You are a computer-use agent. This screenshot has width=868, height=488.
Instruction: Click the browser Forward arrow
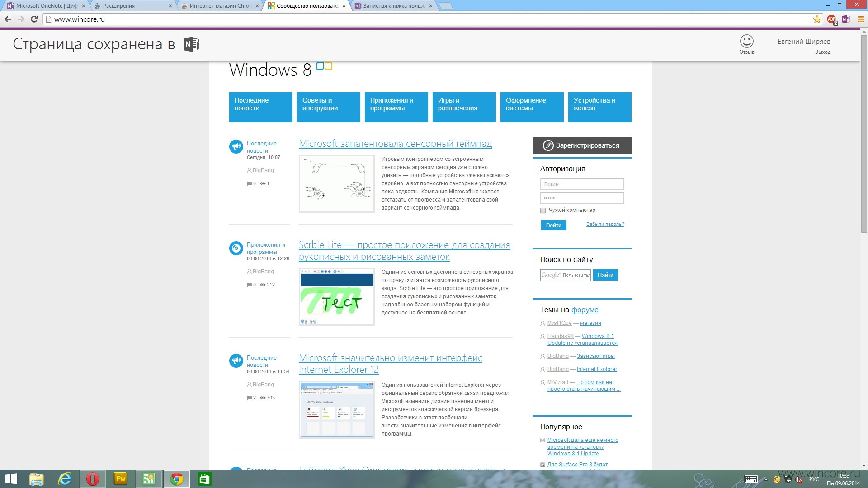[21, 19]
